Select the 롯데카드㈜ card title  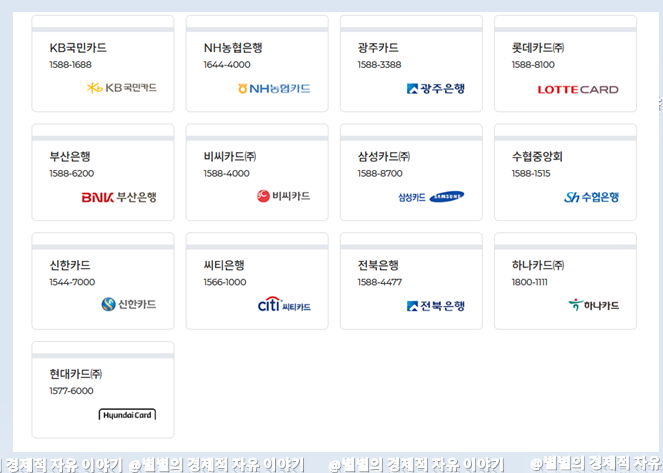point(538,48)
